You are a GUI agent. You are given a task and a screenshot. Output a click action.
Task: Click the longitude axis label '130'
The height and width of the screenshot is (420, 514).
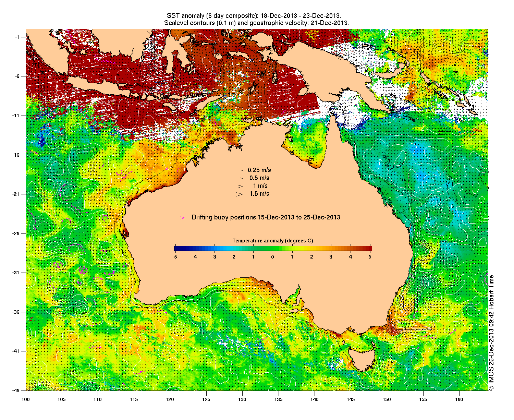point(242,399)
